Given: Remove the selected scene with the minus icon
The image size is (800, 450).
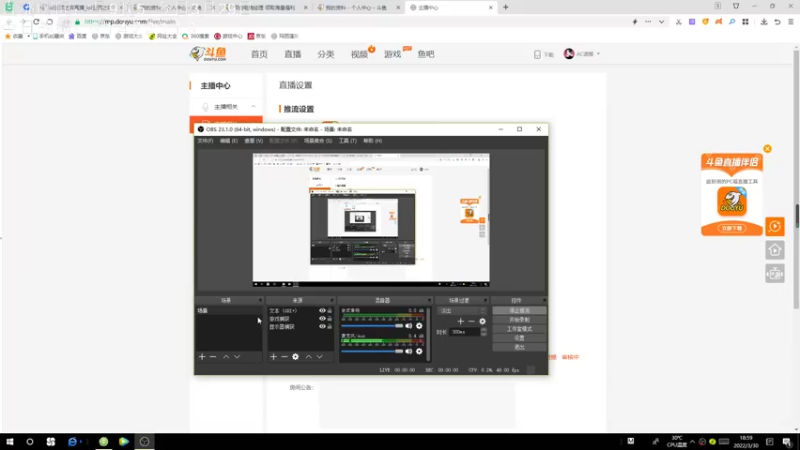Looking at the screenshot, I should [213, 357].
